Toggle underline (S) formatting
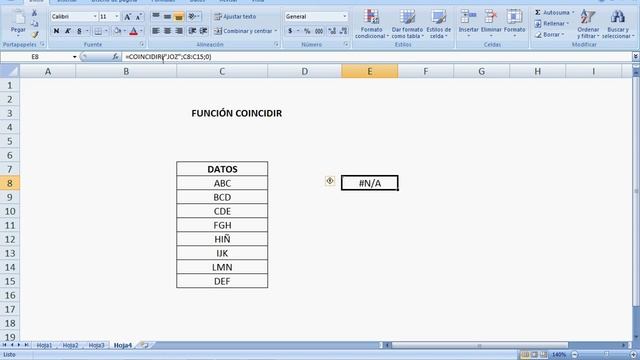640x360 pixels. pos(79,31)
